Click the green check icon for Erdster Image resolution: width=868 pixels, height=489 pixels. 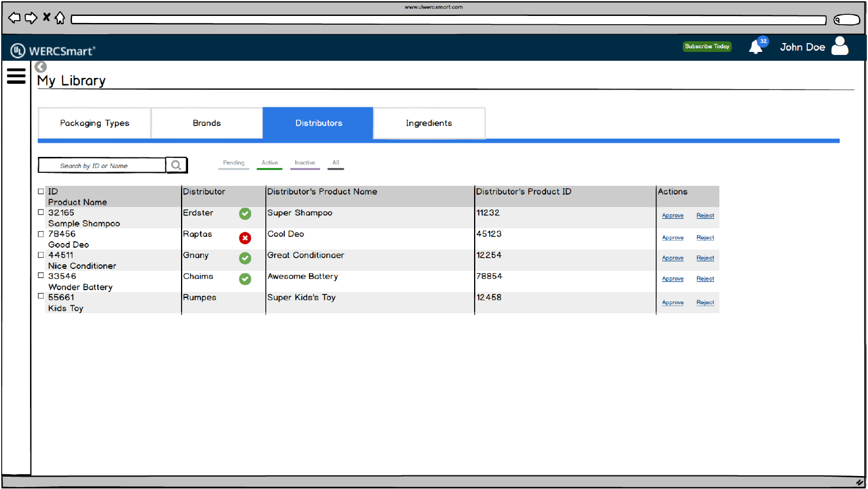[245, 214]
